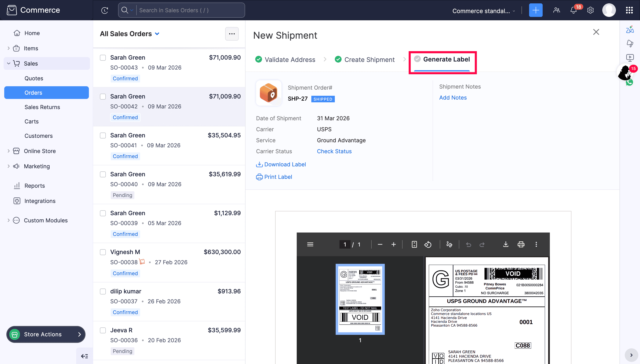Select checkbox for Jeeva R order

click(x=103, y=330)
